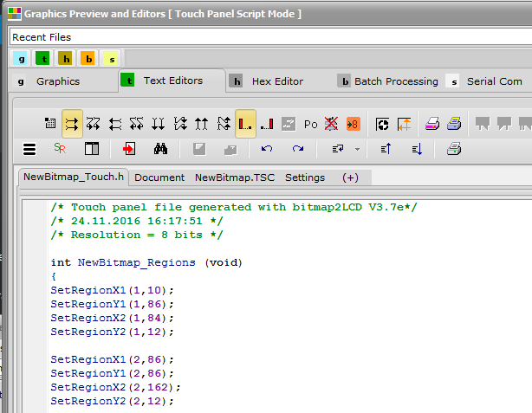Redo the last edit
532x413 pixels.
[x=298, y=149]
